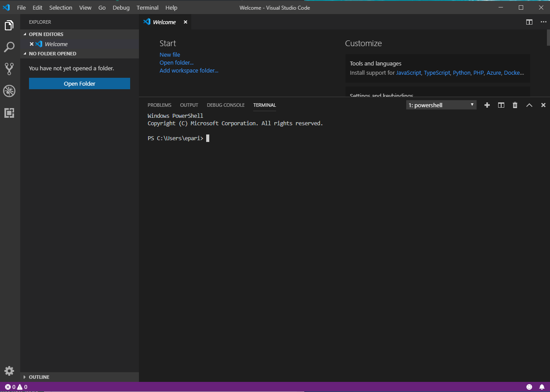Open notifications with the bell icon

click(x=542, y=387)
